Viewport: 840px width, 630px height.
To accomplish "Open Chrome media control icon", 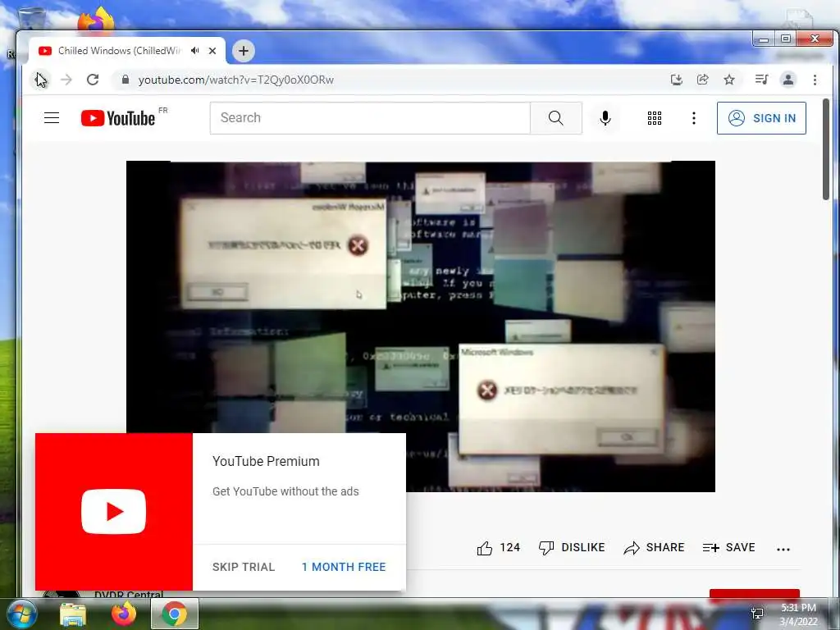I will 761,80.
